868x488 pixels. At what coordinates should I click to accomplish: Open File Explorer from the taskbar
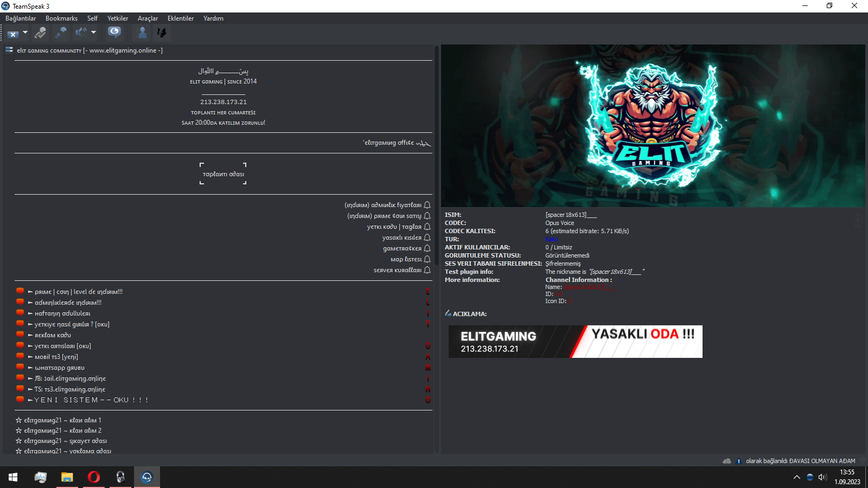coord(67,477)
